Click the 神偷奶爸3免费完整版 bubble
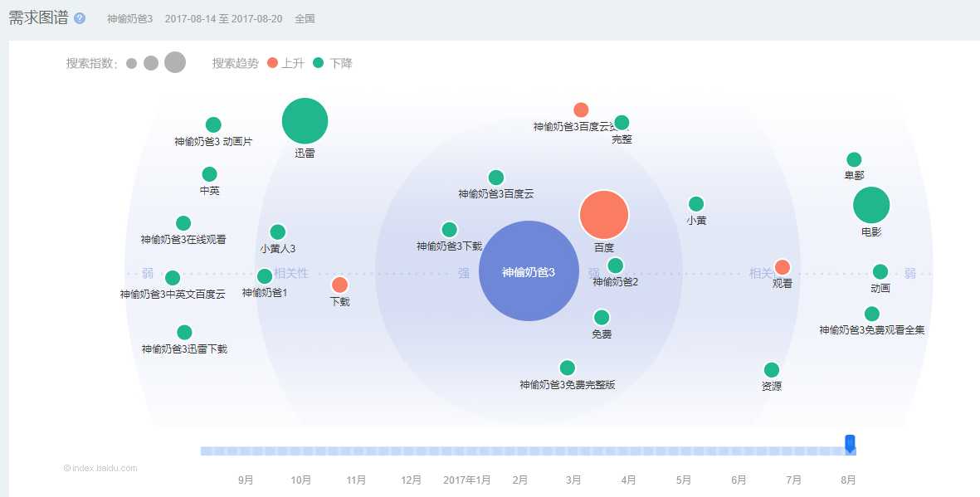The height and width of the screenshot is (497, 980). (x=567, y=368)
